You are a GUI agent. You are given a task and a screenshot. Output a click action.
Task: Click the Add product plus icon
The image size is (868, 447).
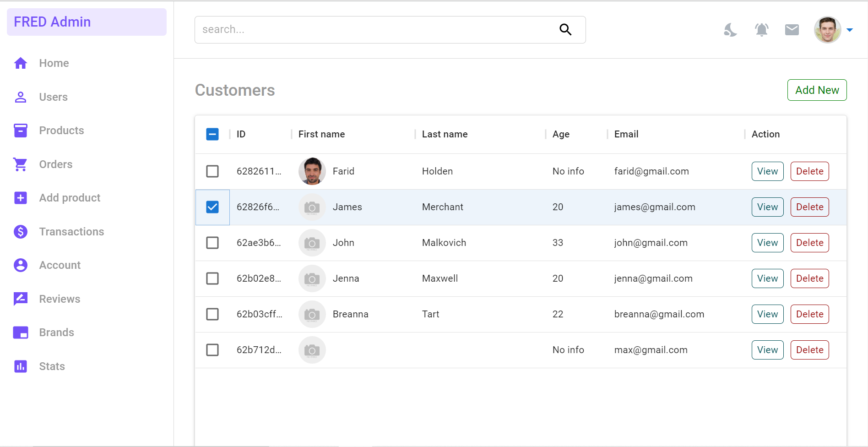[x=21, y=198]
